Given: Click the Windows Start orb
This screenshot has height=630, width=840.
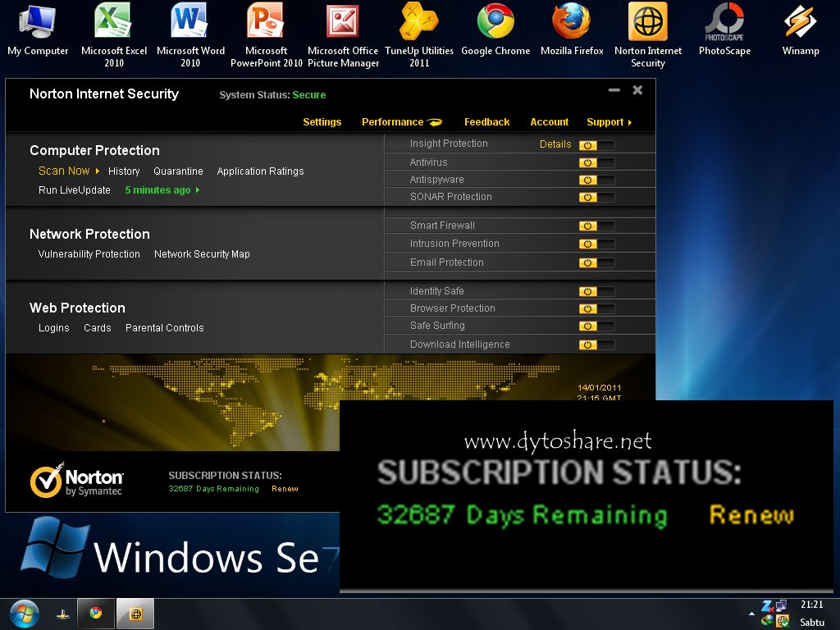Looking at the screenshot, I should [x=24, y=614].
